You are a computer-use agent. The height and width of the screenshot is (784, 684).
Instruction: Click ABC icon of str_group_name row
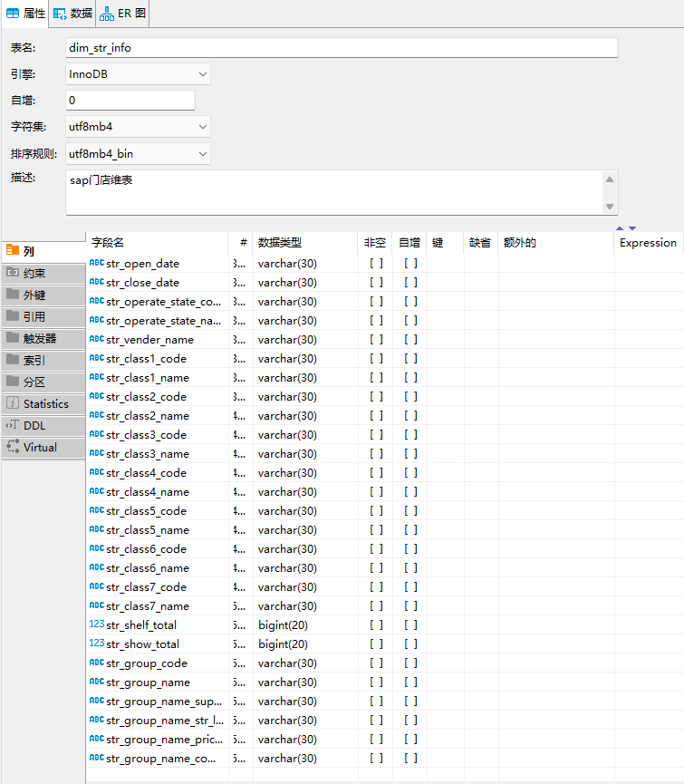[x=96, y=682]
